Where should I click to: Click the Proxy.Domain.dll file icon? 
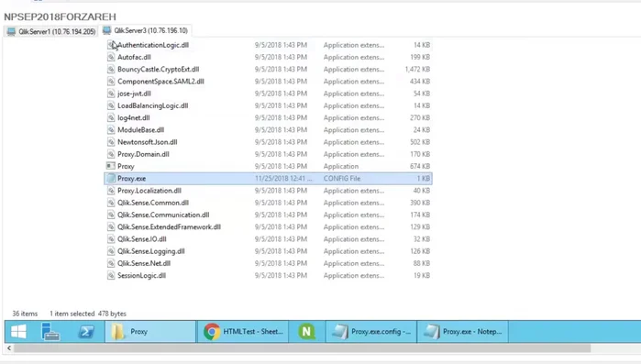(111, 154)
